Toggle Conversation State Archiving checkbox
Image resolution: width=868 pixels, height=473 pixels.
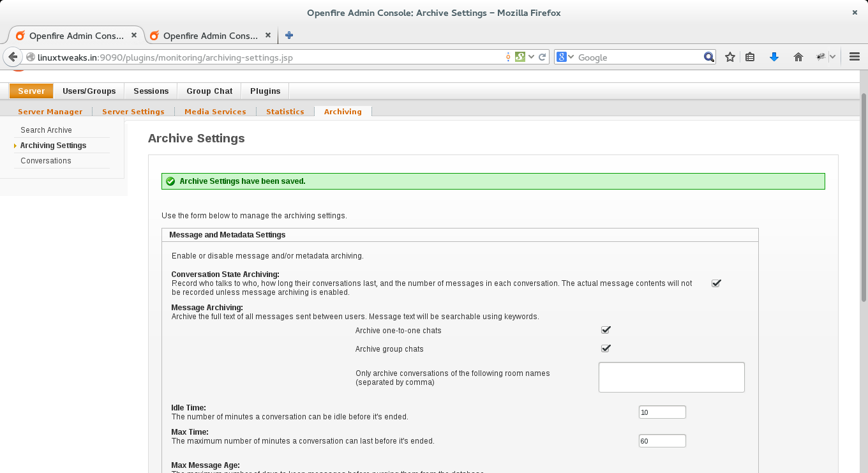[716, 283]
